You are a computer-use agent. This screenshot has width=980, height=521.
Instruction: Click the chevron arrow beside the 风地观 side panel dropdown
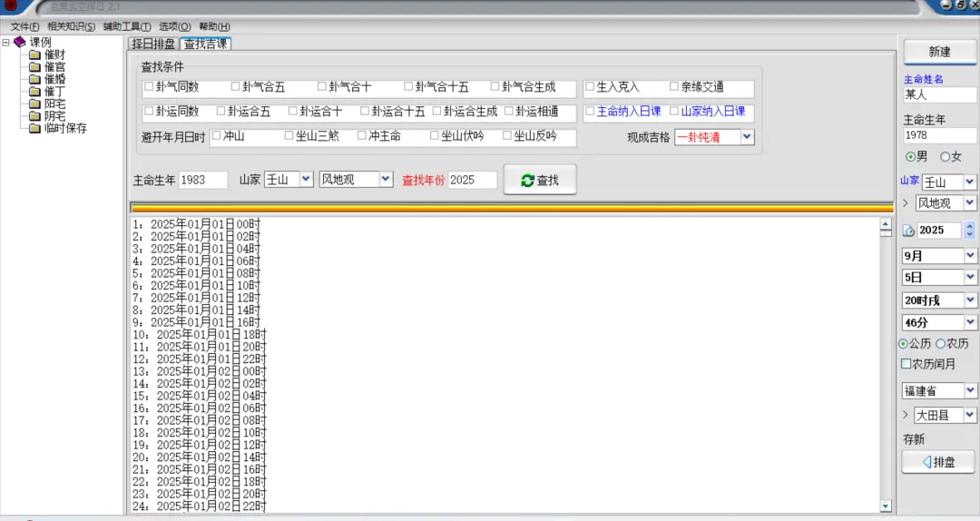[x=906, y=202]
